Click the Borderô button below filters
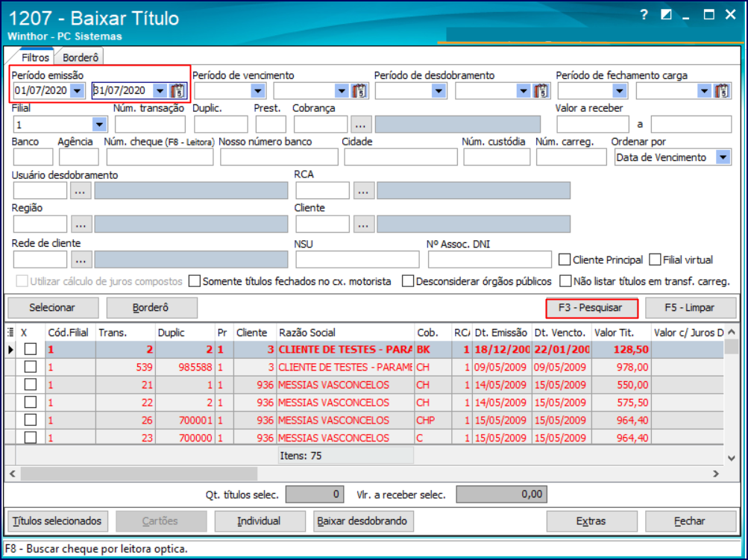Viewport: 748px width, 560px height. pos(151,308)
